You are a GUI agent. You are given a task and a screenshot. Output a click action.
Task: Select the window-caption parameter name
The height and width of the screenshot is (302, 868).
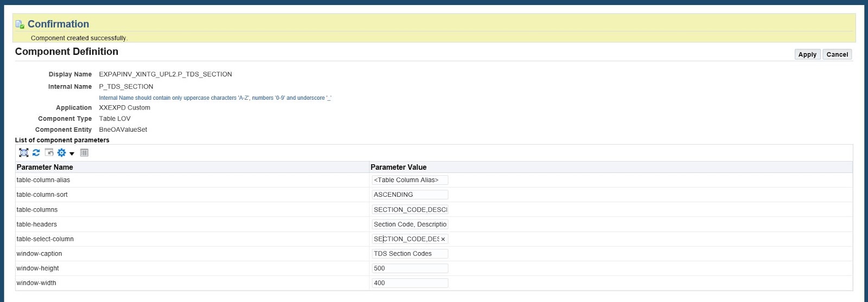click(39, 254)
